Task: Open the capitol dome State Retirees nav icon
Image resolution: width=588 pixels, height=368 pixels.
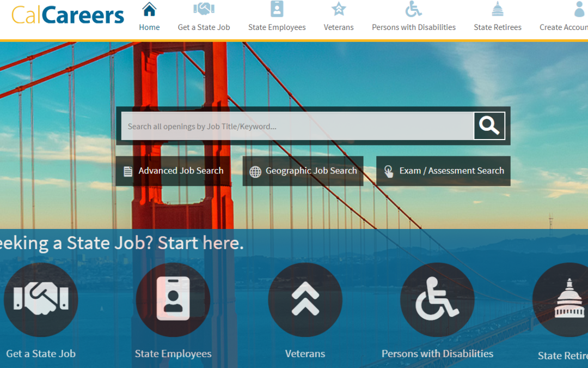Action: [497, 9]
